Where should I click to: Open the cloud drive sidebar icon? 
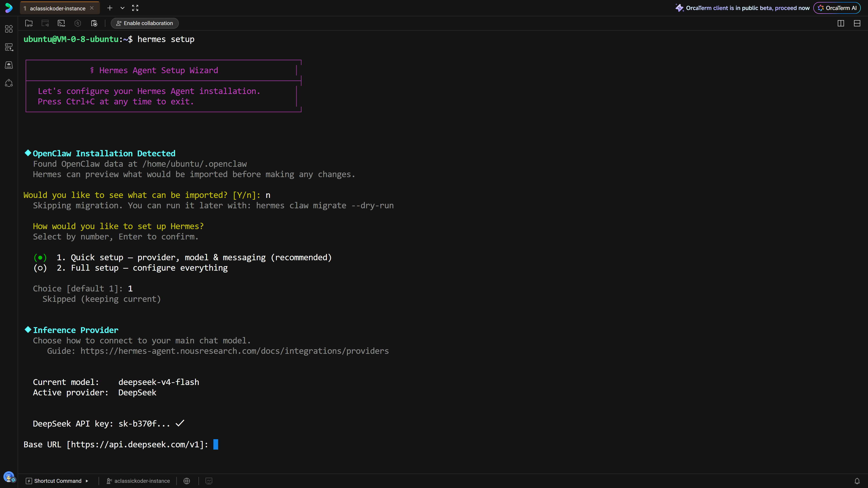point(9,65)
